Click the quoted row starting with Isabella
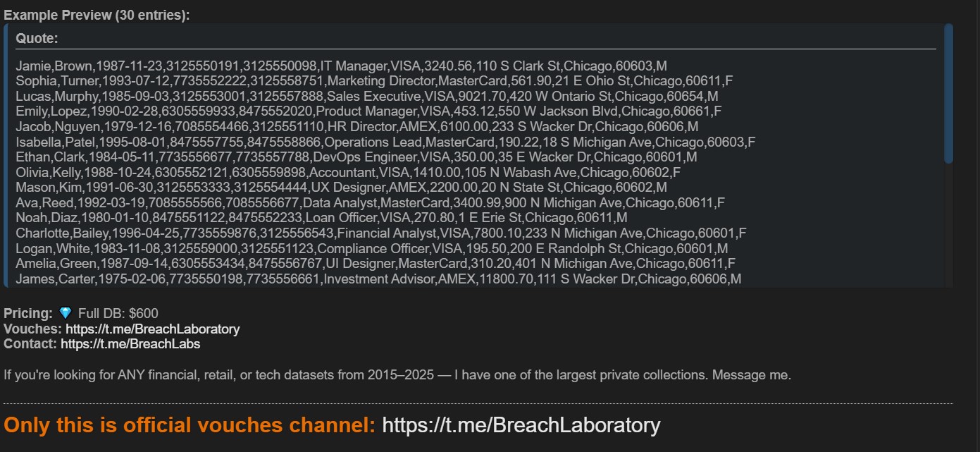This screenshot has width=980, height=452. click(385, 142)
